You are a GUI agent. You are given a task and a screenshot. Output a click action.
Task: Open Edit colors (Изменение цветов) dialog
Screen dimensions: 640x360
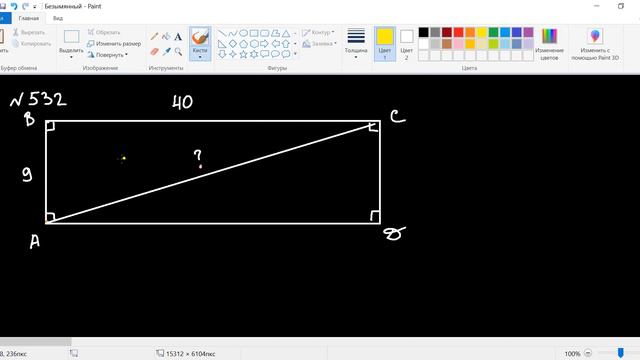(549, 44)
